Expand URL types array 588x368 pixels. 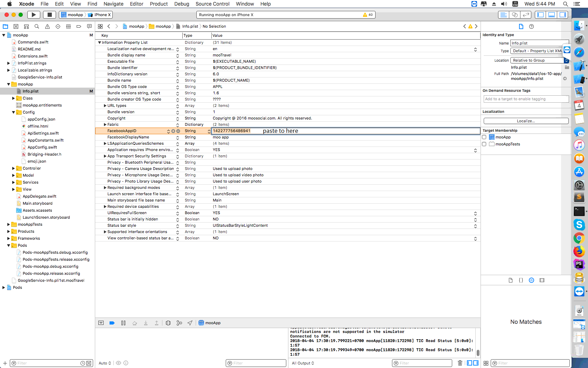point(105,105)
